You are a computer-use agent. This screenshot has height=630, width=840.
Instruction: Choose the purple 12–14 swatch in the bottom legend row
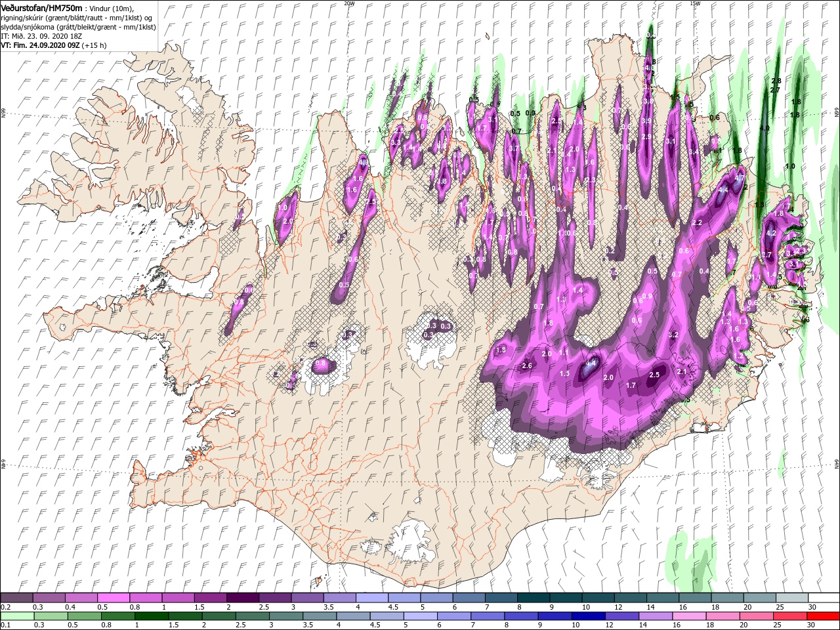(622, 616)
